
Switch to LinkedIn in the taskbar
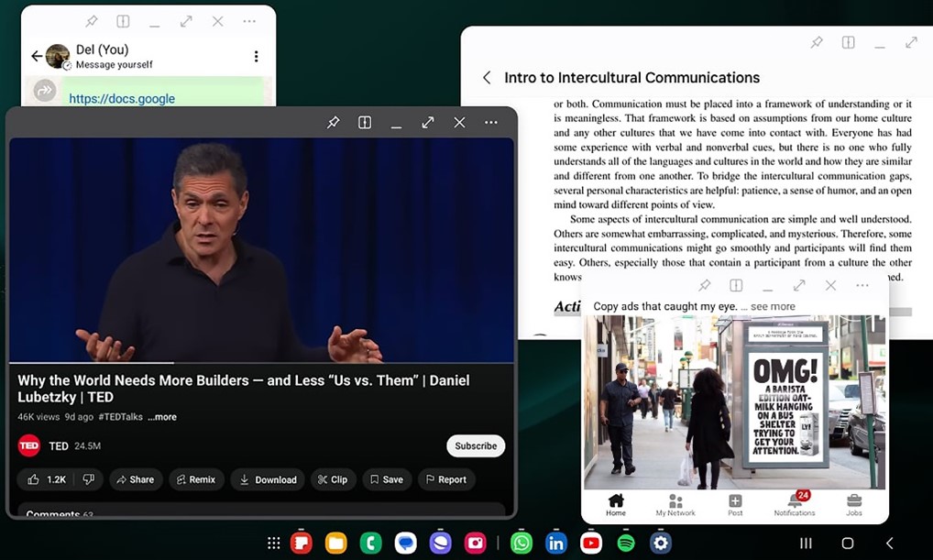click(x=556, y=543)
